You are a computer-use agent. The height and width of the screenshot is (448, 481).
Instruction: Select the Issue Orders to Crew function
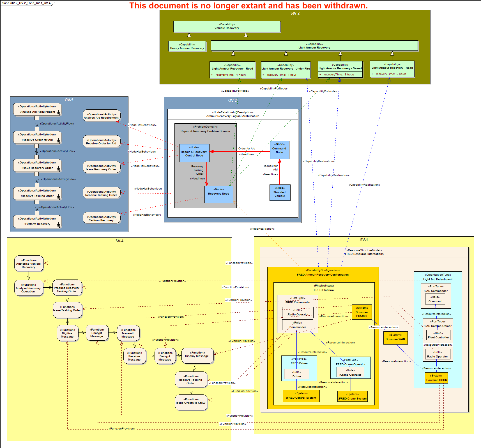(x=191, y=403)
